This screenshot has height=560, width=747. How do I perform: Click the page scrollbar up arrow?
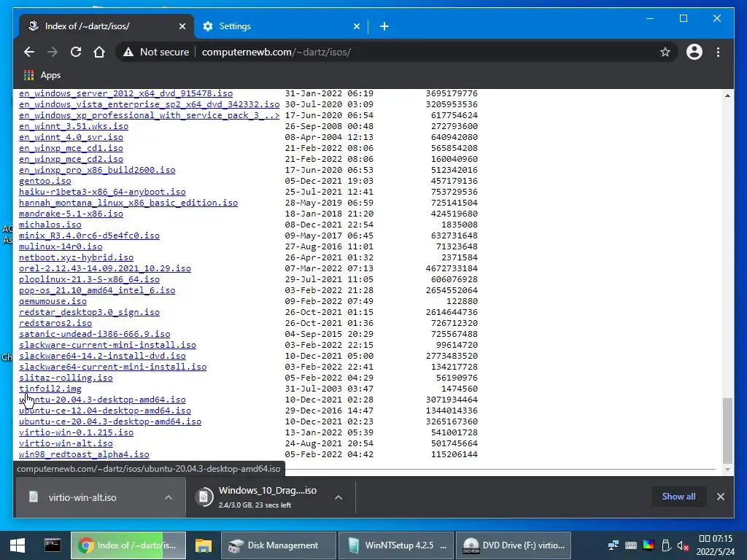click(727, 96)
